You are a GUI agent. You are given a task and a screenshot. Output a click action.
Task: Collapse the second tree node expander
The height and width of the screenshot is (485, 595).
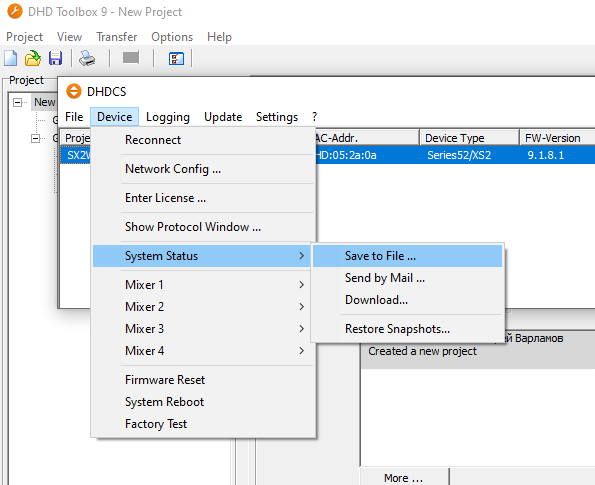coord(35,139)
